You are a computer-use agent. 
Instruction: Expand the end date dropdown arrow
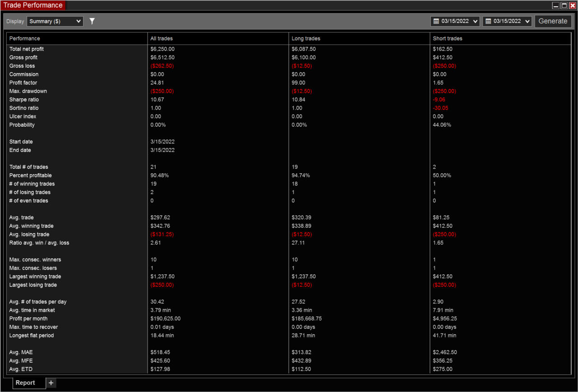point(527,21)
